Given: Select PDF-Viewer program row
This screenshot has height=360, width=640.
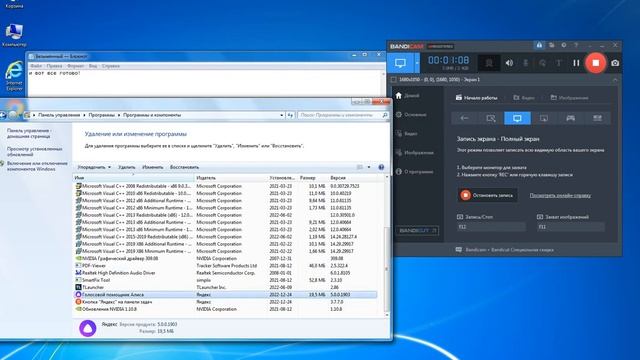Looking at the screenshot, I should [x=226, y=266].
